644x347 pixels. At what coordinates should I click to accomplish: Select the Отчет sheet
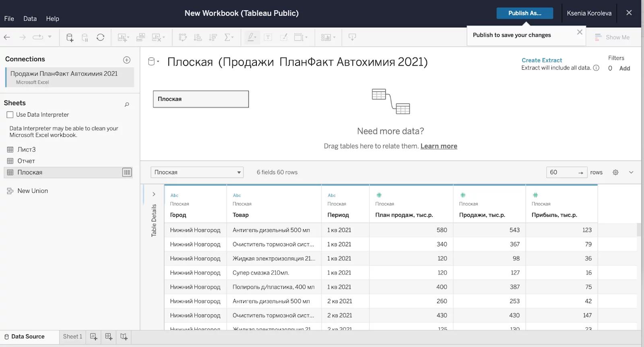26,161
